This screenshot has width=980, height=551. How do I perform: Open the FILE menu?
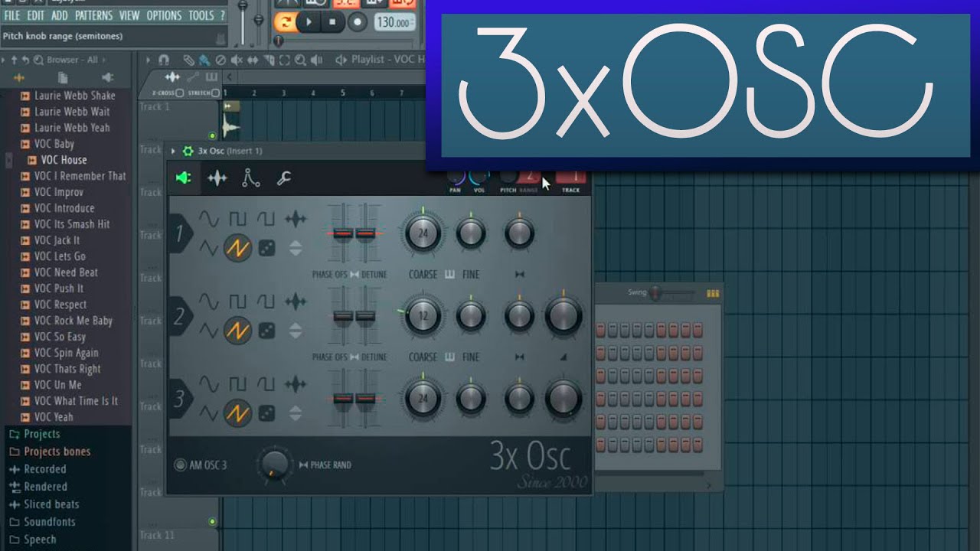(x=11, y=15)
